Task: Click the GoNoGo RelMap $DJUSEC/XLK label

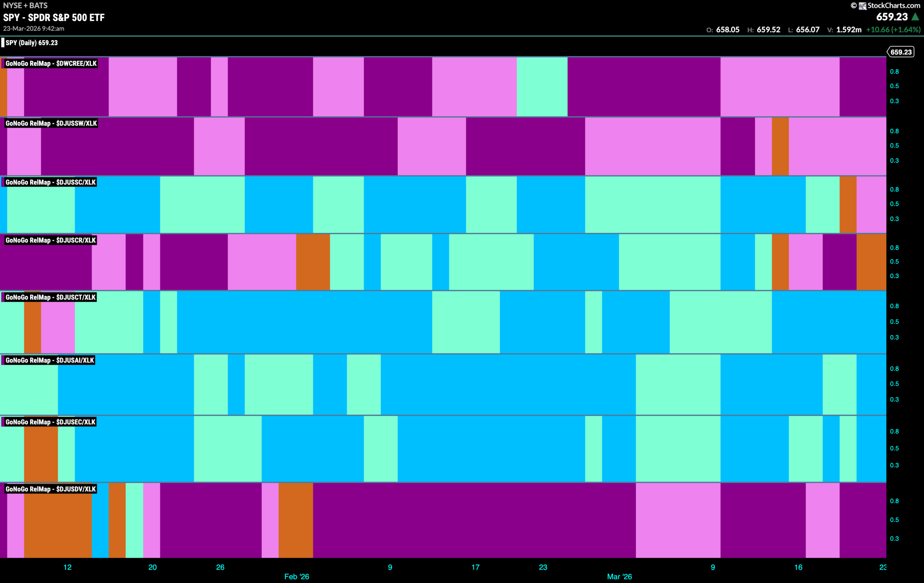Action: coord(51,422)
